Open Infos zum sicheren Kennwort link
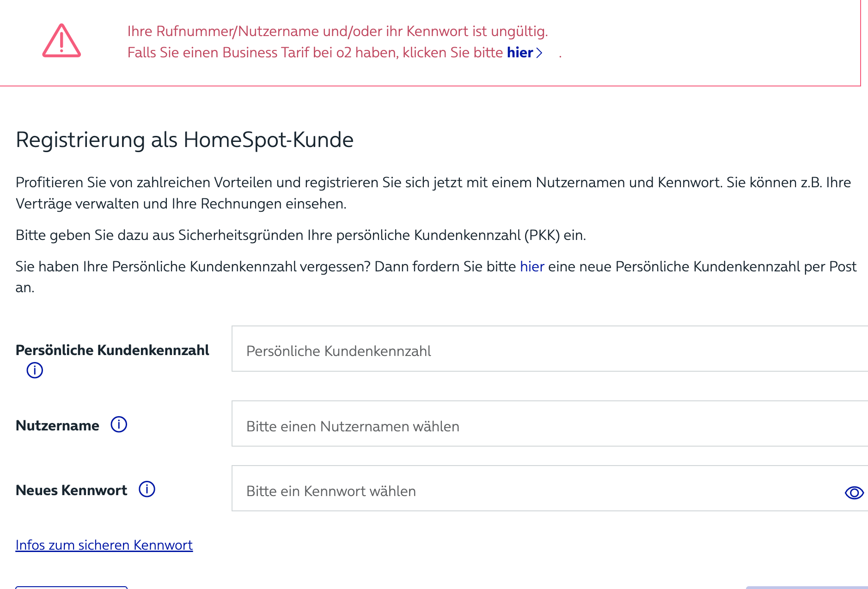 (x=104, y=545)
